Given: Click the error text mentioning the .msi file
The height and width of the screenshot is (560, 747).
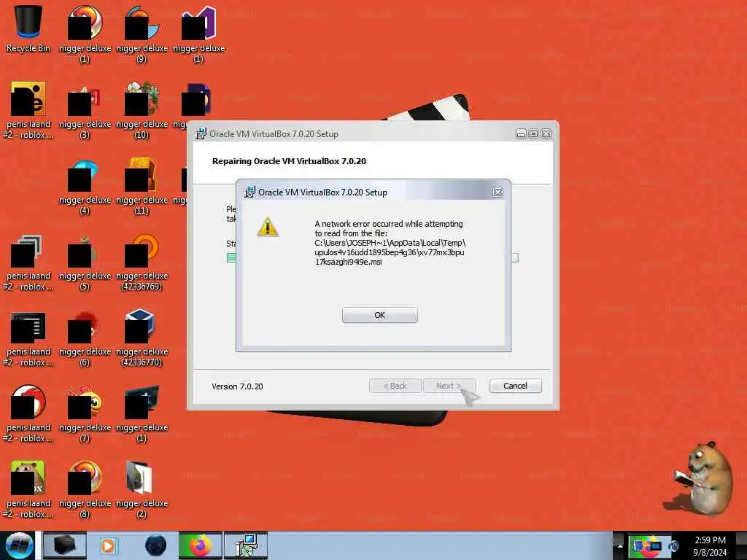Looking at the screenshot, I should (x=390, y=243).
